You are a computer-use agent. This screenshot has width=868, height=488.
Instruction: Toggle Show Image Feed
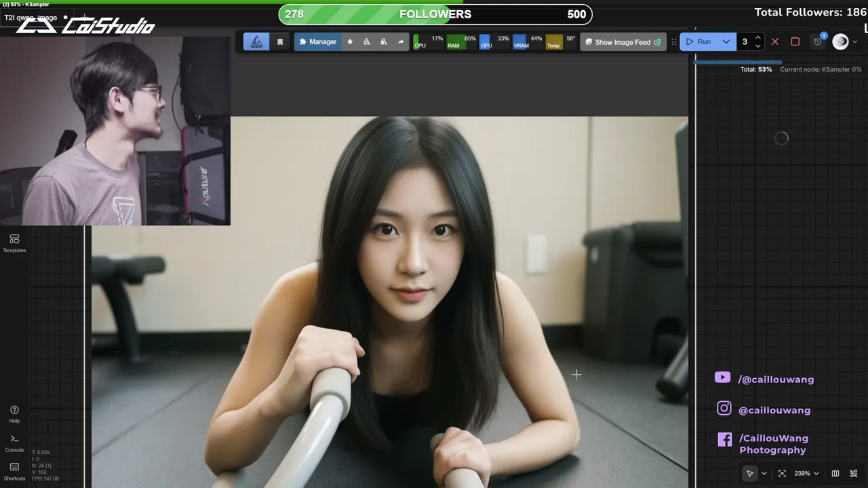623,42
